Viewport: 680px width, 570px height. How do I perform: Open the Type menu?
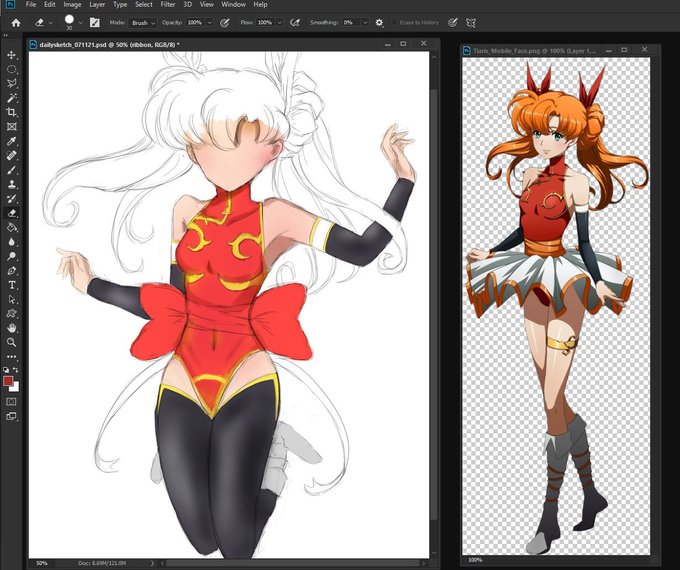(x=120, y=5)
